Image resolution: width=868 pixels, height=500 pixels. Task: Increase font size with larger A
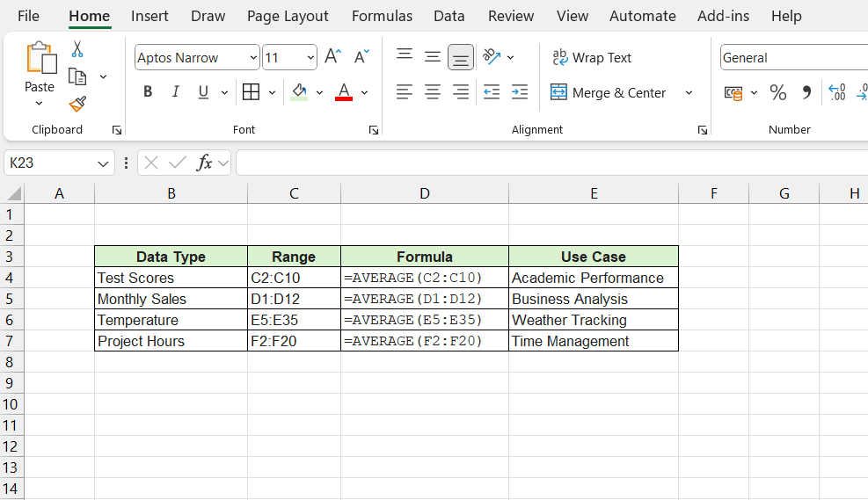click(x=332, y=57)
